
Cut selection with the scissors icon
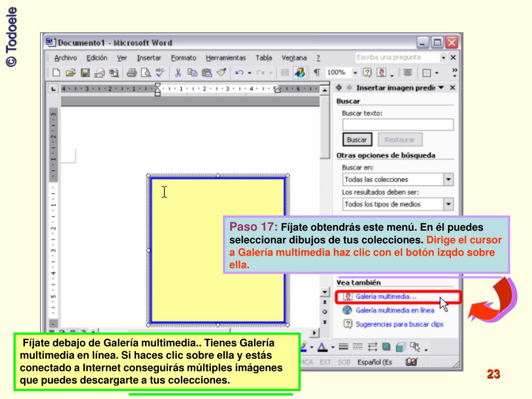(x=178, y=73)
